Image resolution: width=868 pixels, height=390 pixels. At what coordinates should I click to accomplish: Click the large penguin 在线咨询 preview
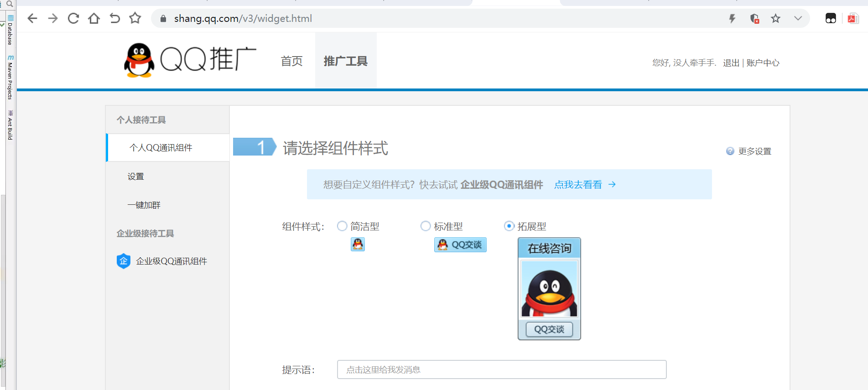549,289
